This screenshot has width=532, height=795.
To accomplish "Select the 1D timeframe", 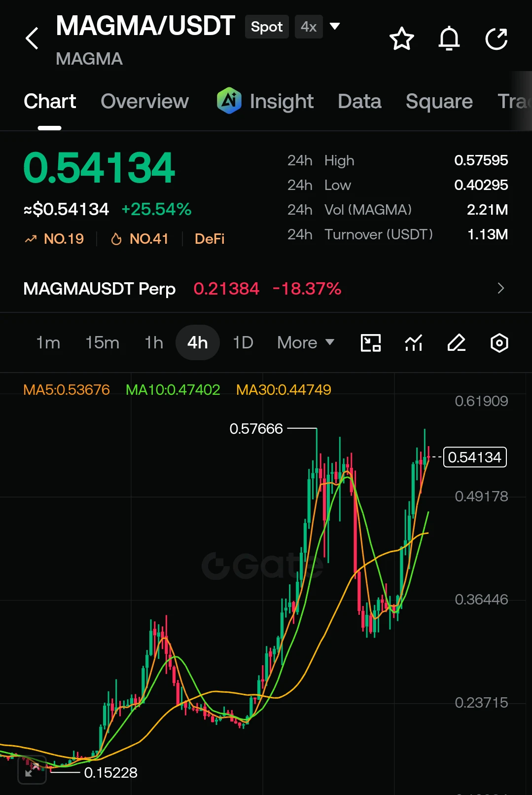I will (243, 342).
